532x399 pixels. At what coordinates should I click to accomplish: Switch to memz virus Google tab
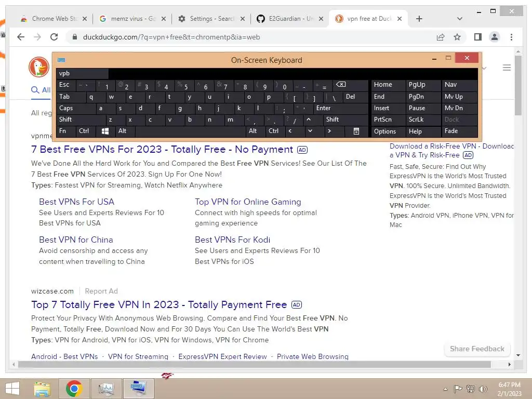[133, 19]
